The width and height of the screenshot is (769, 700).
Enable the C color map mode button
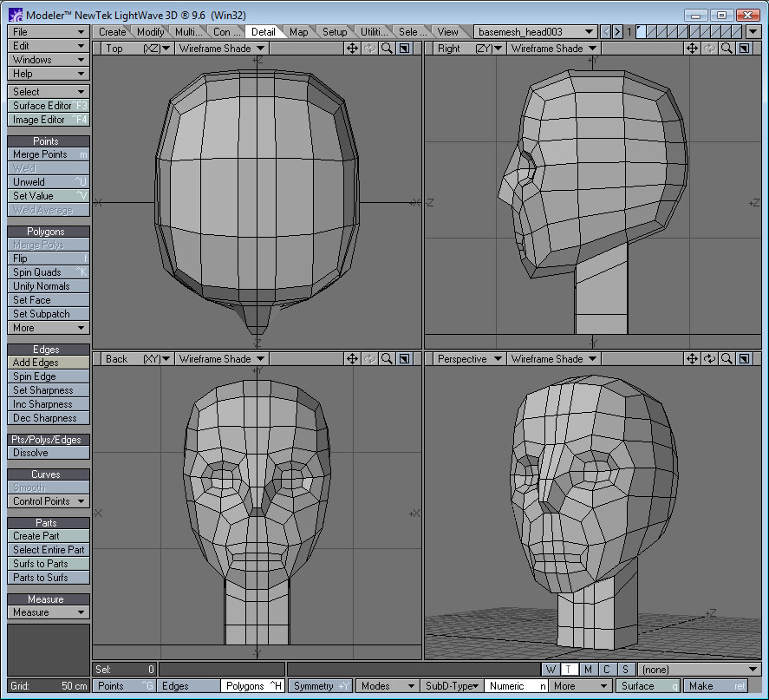tap(607, 669)
